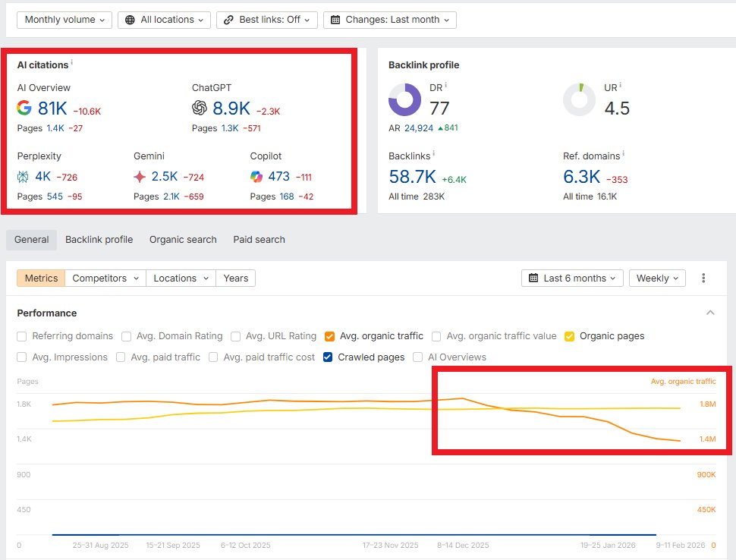The image size is (736, 560).
Task: Click the info icon next to Backlinks
Action: pyautogui.click(x=433, y=153)
